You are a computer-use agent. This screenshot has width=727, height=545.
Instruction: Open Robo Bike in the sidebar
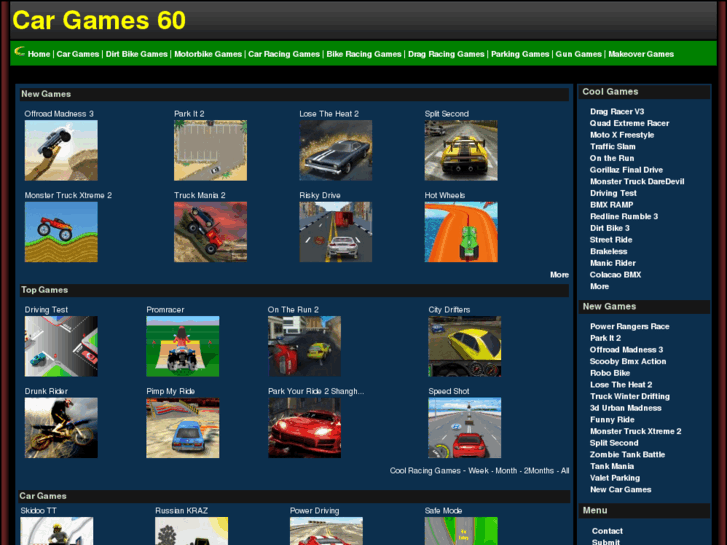[x=610, y=373]
